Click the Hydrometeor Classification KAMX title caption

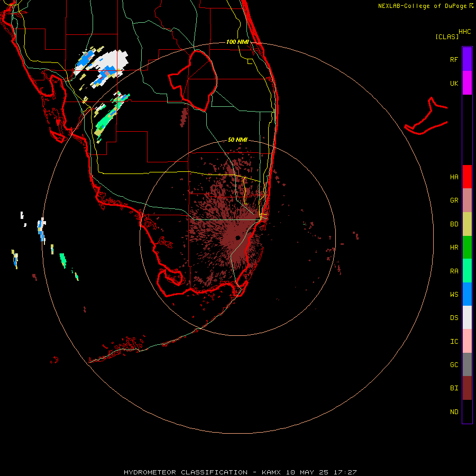[240, 472]
